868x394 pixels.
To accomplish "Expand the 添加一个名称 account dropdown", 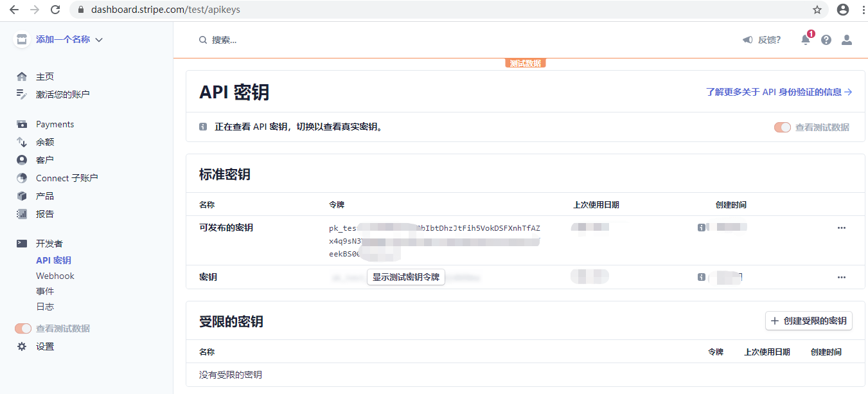I will [99, 40].
